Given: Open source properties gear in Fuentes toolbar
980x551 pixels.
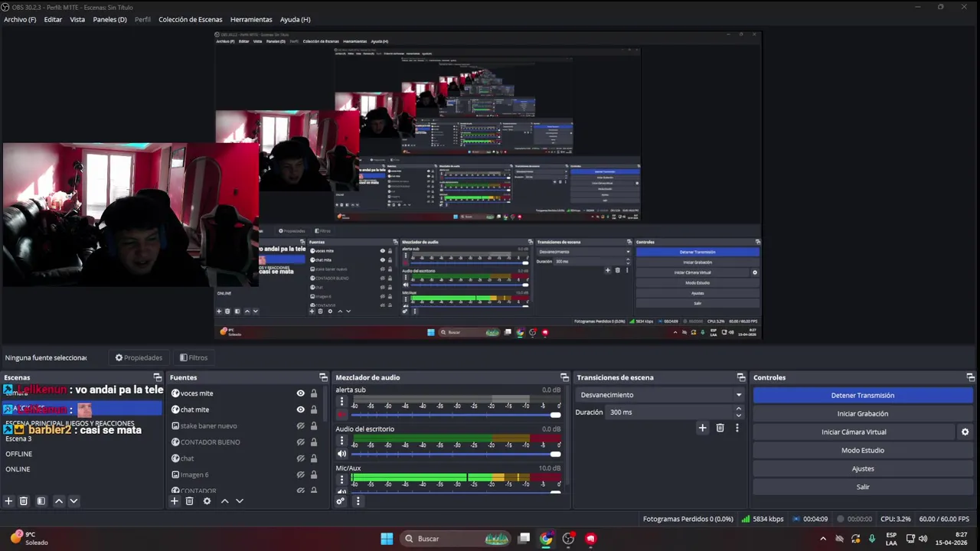Looking at the screenshot, I should [x=207, y=501].
